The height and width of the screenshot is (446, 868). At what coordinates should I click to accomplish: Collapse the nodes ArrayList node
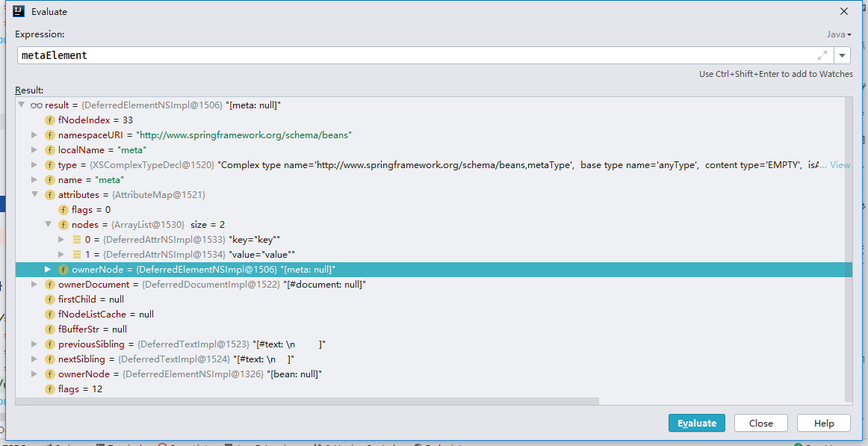pyautogui.click(x=48, y=225)
